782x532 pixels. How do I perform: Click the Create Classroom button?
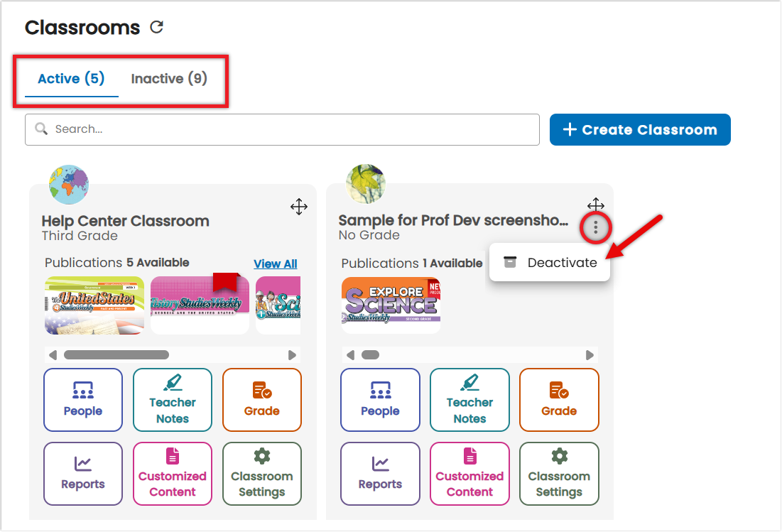(640, 130)
